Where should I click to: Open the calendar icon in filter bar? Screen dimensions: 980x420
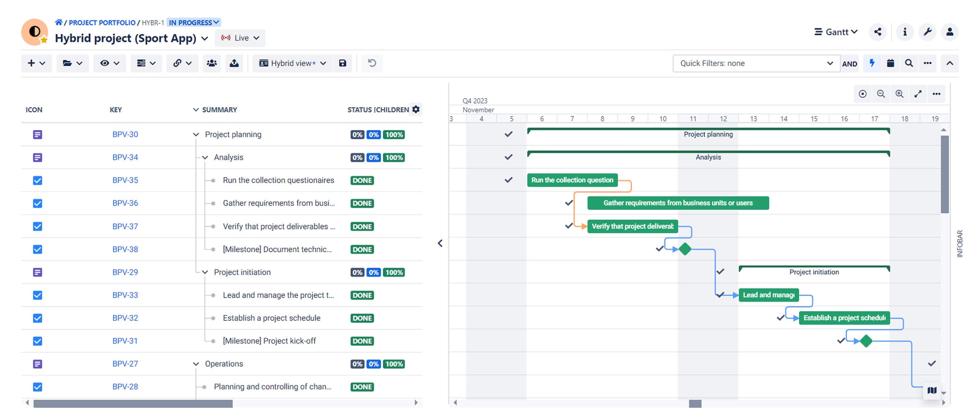[x=890, y=63]
